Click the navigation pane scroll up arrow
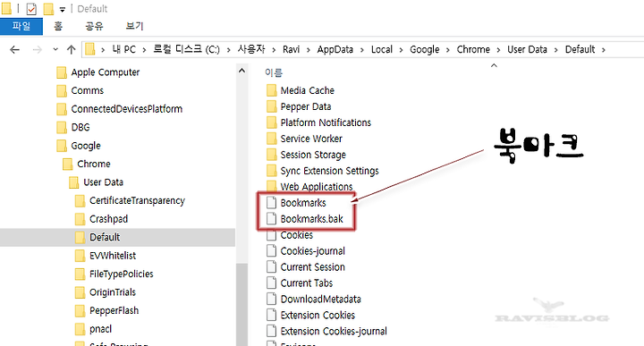The image size is (644, 346). 241,71
